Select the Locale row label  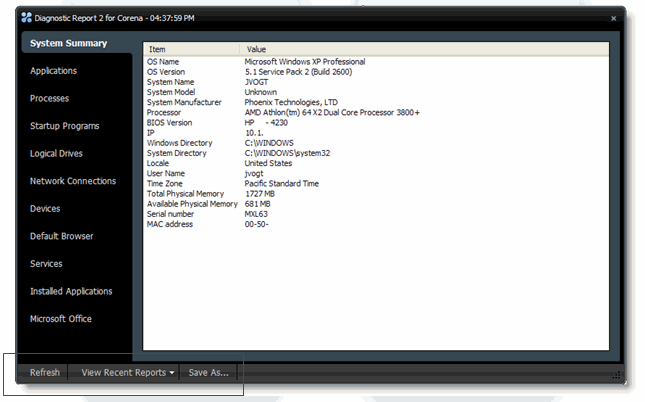point(158,163)
